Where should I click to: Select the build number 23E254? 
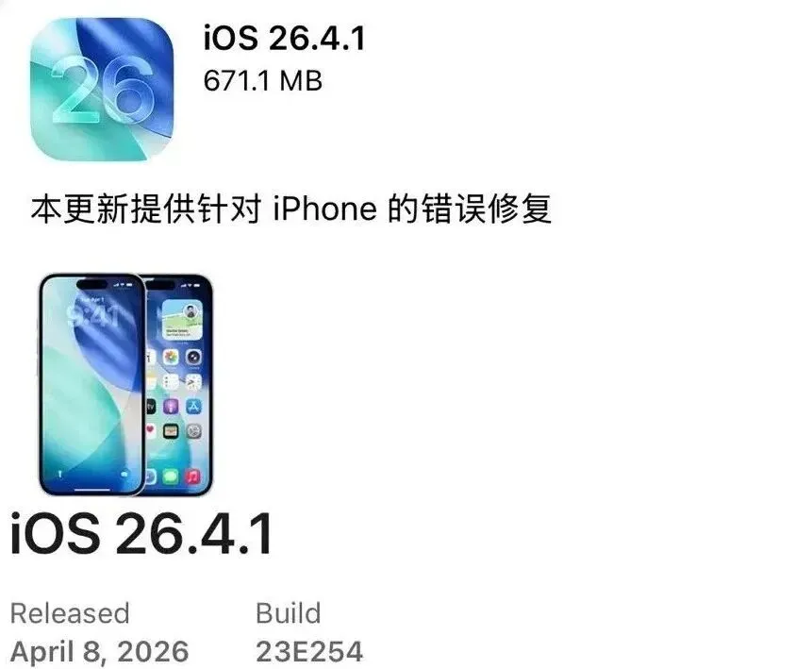tap(309, 651)
